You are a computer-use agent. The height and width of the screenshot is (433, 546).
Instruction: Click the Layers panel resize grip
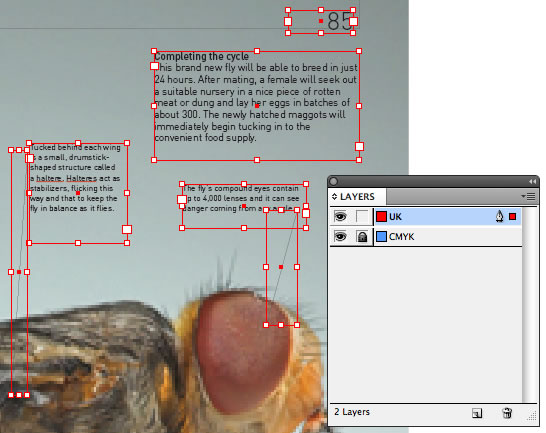point(532,416)
